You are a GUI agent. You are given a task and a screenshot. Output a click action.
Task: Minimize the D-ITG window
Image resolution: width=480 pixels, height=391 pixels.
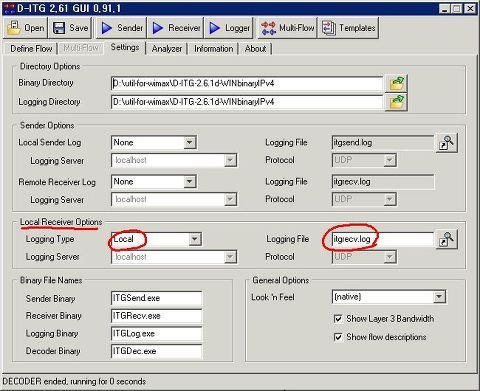(x=444, y=9)
